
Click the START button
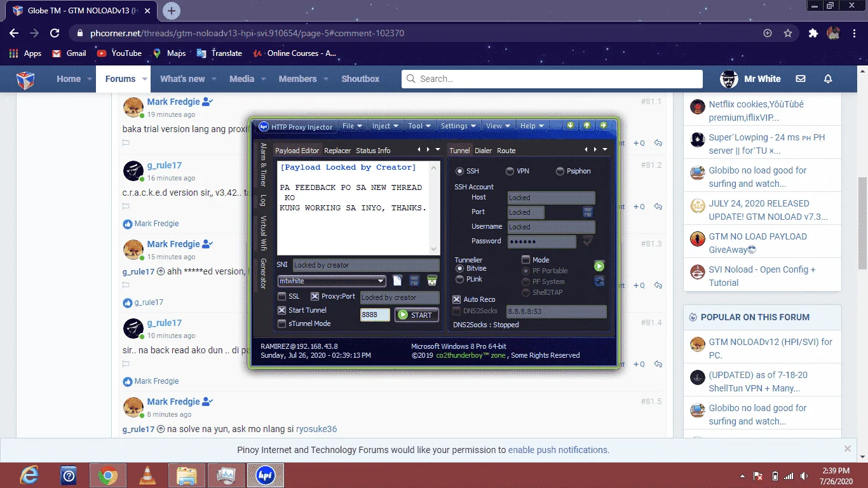point(416,315)
